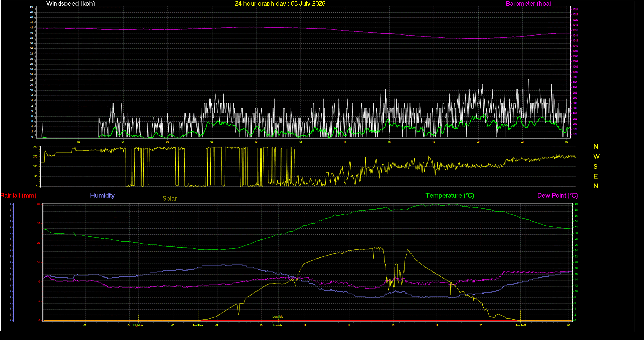Click "1000" on the barometer scale

pyautogui.click(x=575, y=72)
